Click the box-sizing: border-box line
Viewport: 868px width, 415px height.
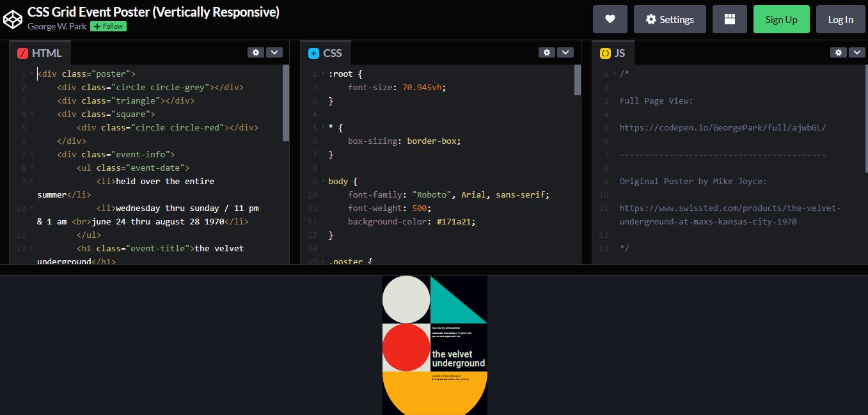(404, 141)
